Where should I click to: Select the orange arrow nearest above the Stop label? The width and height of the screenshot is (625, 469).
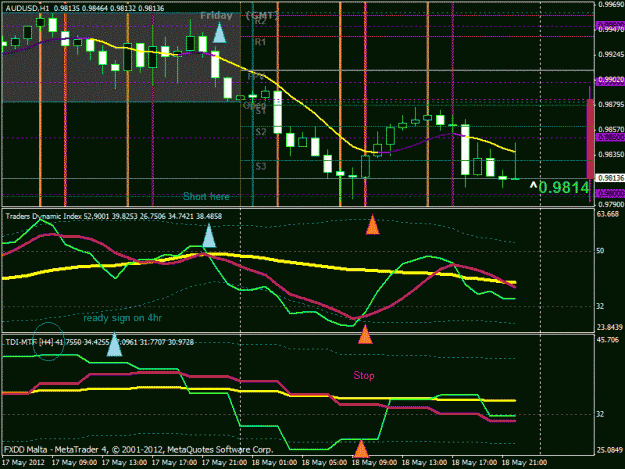(x=365, y=334)
